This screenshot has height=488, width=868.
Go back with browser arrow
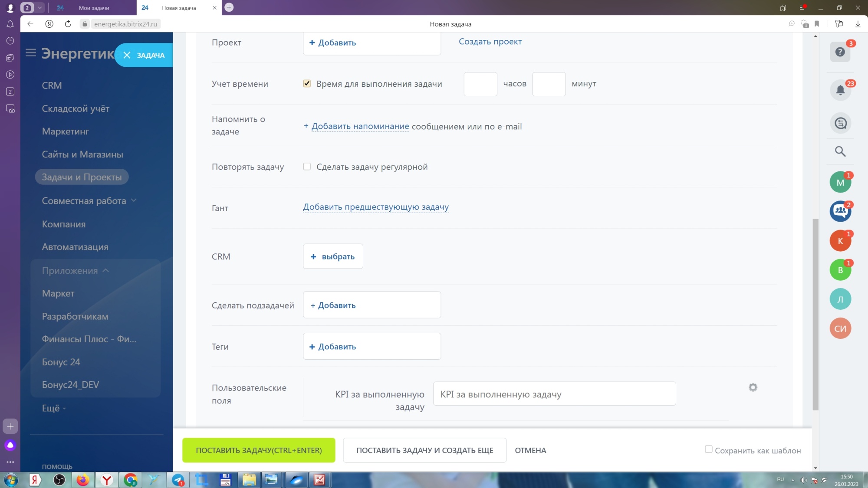coord(30,24)
